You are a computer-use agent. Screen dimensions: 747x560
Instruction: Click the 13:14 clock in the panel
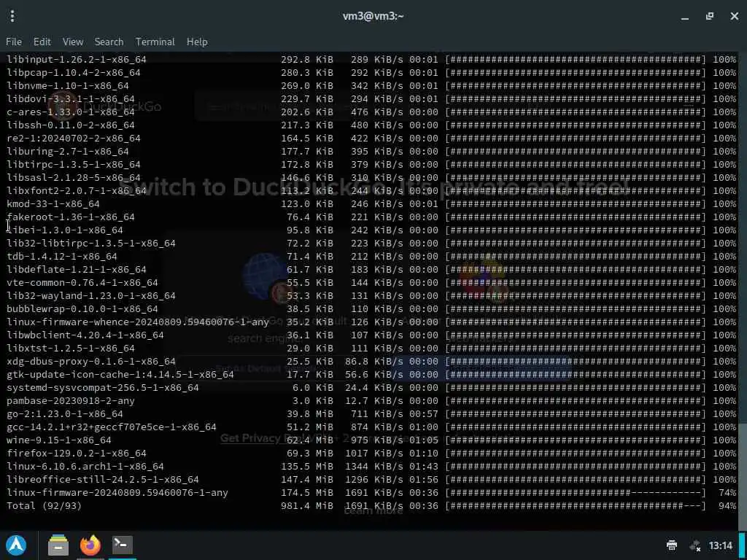[x=720, y=545]
